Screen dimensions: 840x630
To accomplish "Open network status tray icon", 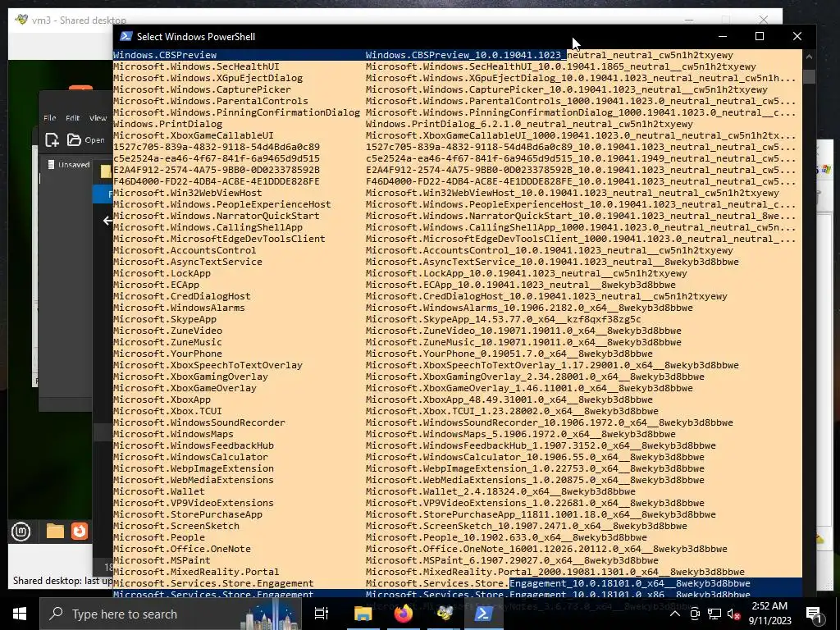I will [x=714, y=614].
